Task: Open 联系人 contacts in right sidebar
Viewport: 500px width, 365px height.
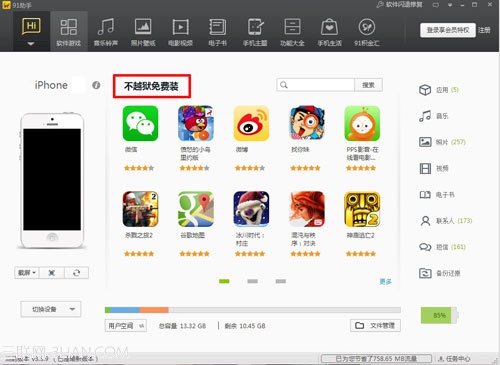Action: click(446, 221)
